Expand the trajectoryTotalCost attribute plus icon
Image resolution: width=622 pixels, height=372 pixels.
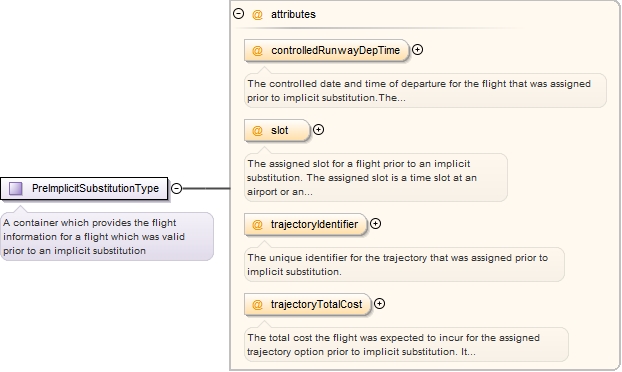coord(380,304)
